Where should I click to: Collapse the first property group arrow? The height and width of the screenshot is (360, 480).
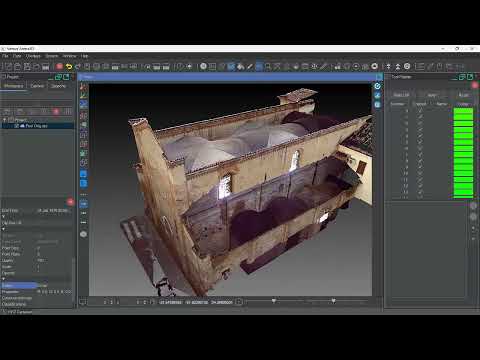click(x=3, y=217)
